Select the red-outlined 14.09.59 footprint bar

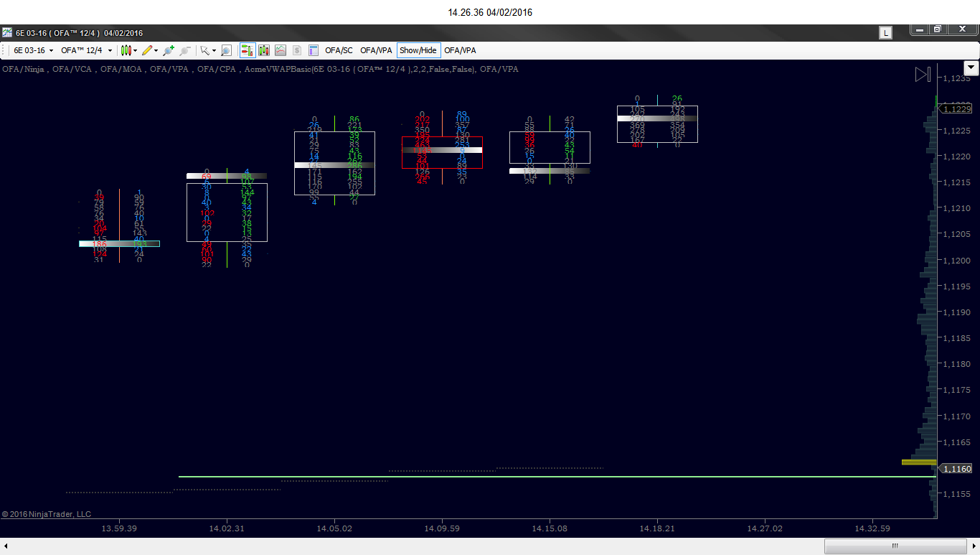(442, 152)
